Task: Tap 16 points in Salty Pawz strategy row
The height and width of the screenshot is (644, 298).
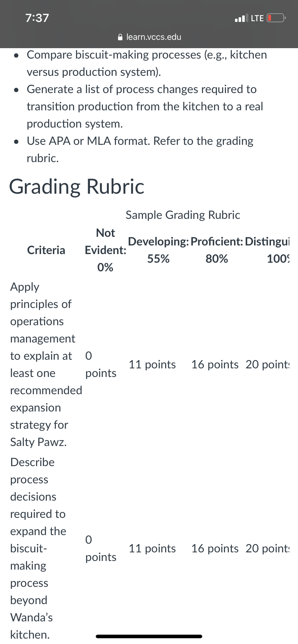Action: coord(215,364)
